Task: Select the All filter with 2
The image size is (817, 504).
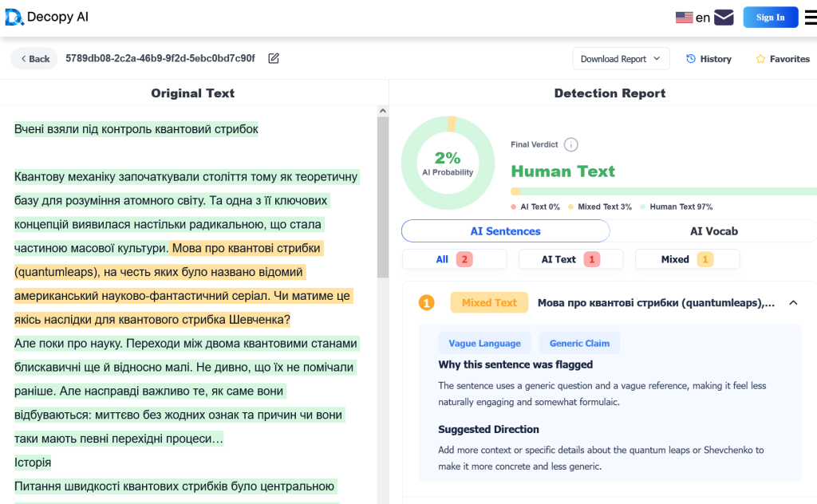Action: 454,259
